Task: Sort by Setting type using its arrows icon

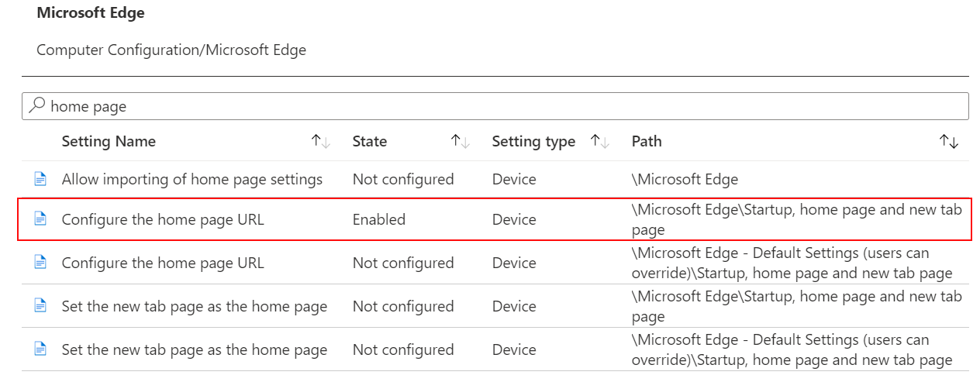Action: coord(600,141)
